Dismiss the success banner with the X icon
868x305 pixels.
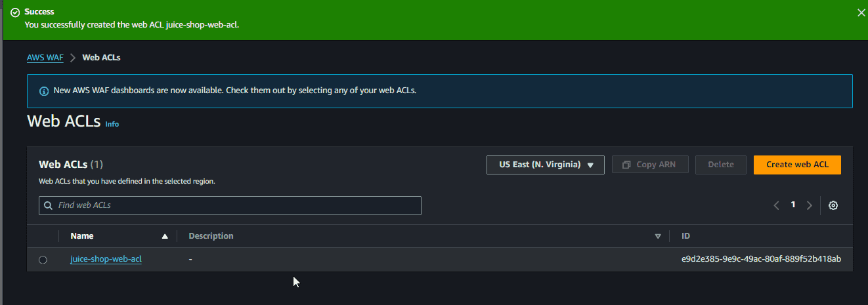861,12
